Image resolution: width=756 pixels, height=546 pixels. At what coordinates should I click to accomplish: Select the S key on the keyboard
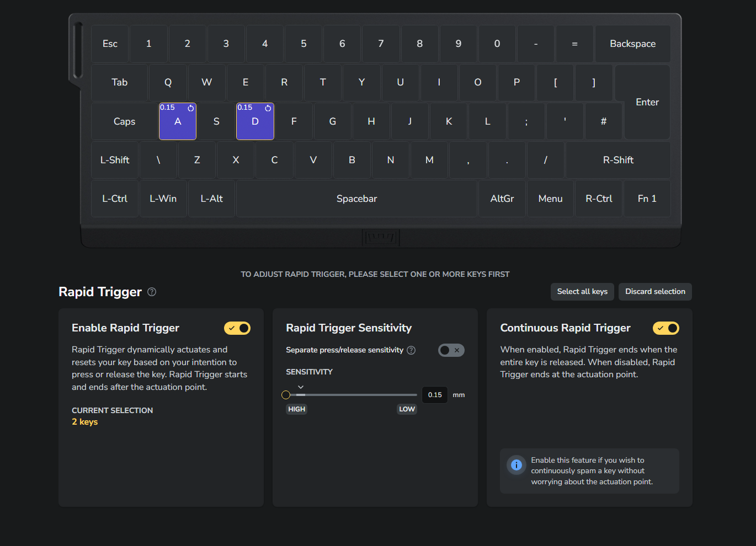(216, 121)
